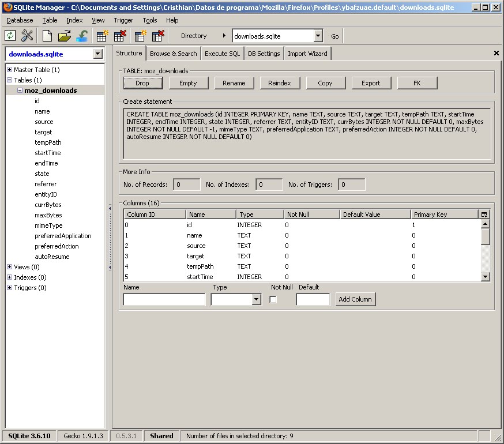Open the downloads.sqlite toolbar combo box
The image size is (504, 444).
pyautogui.click(x=318, y=36)
